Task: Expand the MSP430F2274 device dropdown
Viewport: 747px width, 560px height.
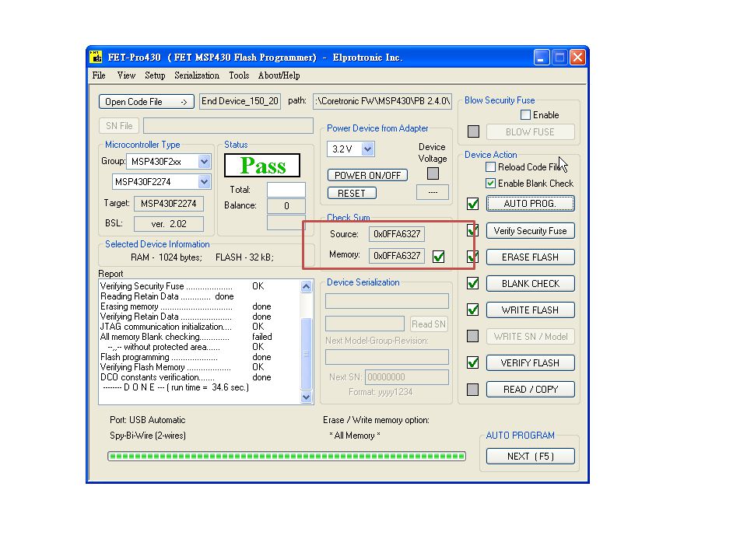Action: click(x=204, y=181)
